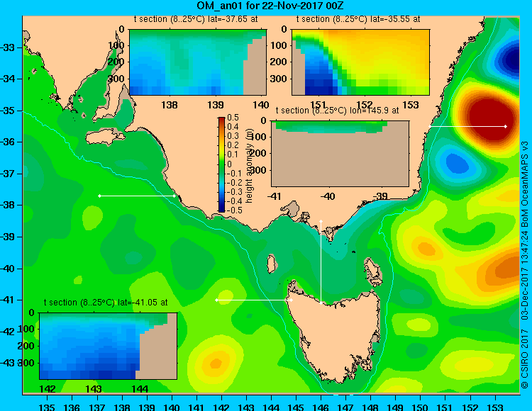Click the -39 axis label under the lon=145.9 inset

point(380,196)
